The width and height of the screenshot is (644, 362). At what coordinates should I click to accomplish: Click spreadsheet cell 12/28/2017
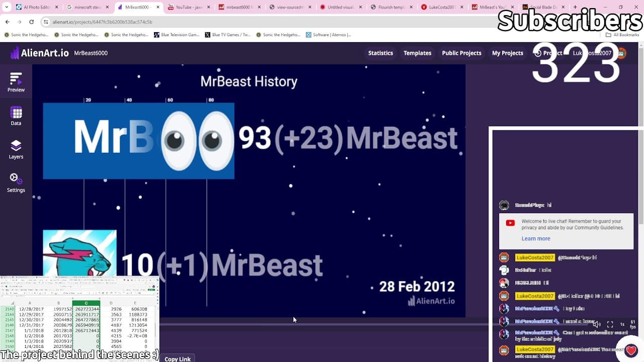31,309
